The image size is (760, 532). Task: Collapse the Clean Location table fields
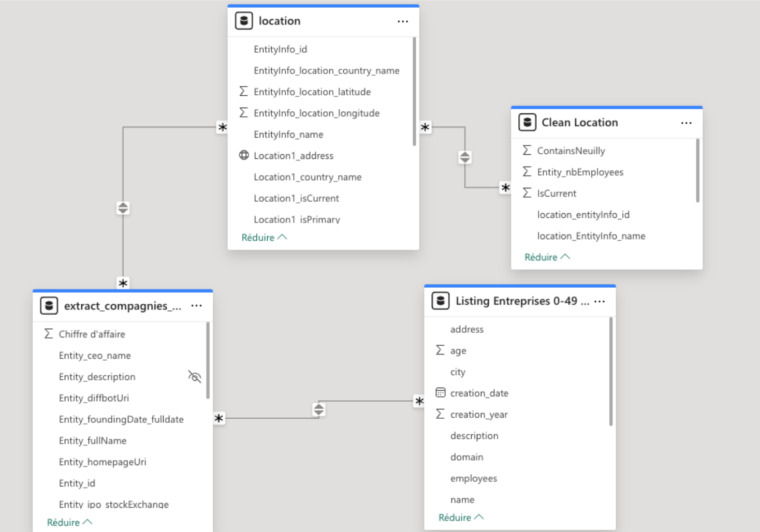tap(547, 257)
